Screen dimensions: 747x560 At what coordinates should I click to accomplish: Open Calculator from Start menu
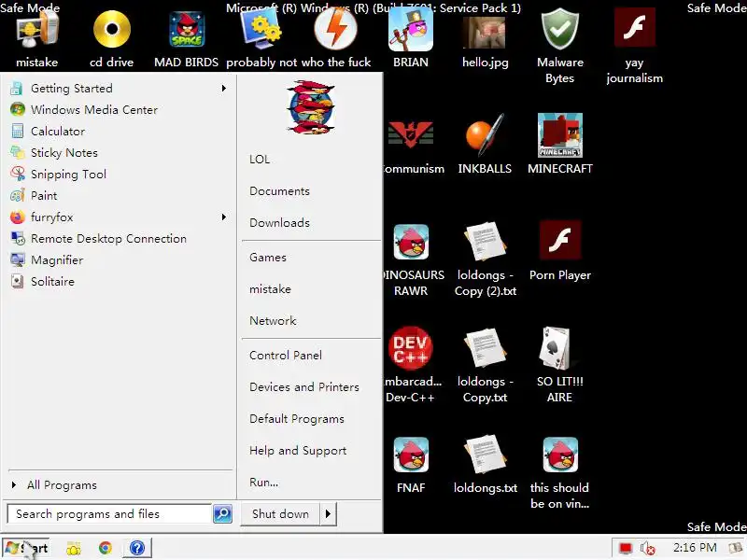(119, 132)
